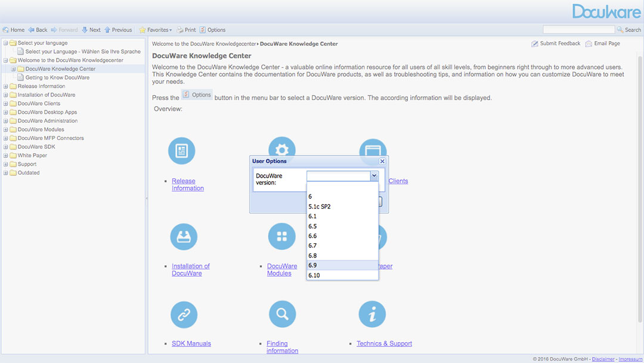
Task: Click the Welcome to the DocuWare Knowledgecenter breadcrumb
Action: (204, 44)
